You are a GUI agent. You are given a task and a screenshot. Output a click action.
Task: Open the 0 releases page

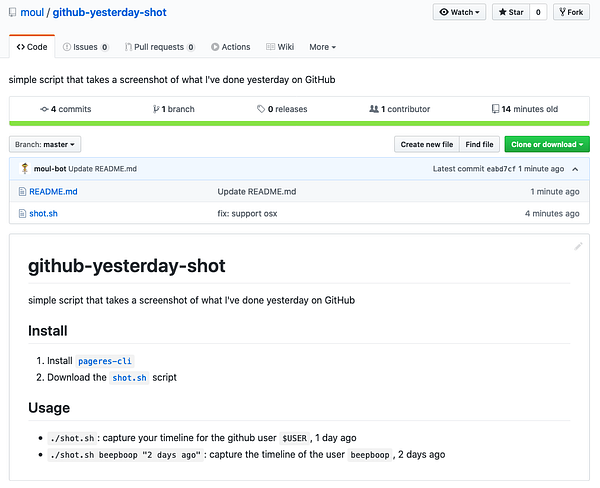[x=282, y=109]
